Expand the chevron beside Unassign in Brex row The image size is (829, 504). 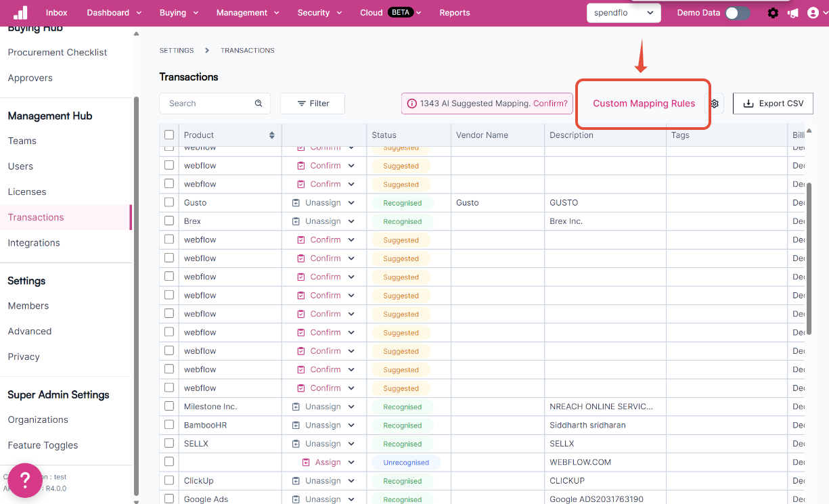click(x=351, y=221)
